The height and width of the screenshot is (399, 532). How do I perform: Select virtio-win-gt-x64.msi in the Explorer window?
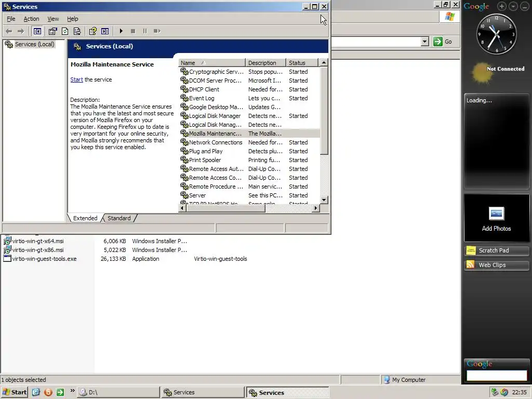pyautogui.click(x=37, y=241)
